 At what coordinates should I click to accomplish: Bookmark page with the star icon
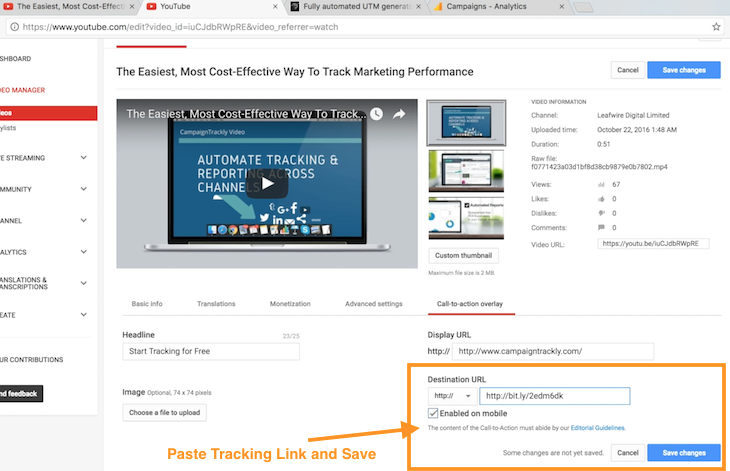pos(716,27)
